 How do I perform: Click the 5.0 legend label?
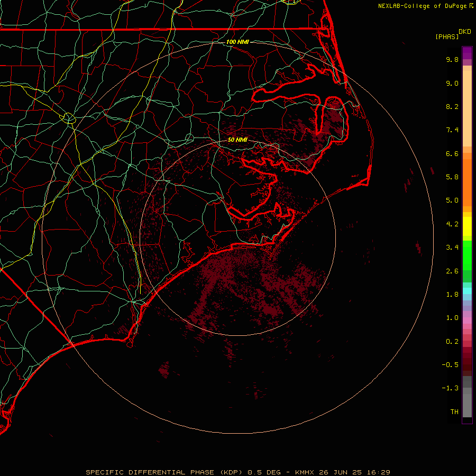452,200
